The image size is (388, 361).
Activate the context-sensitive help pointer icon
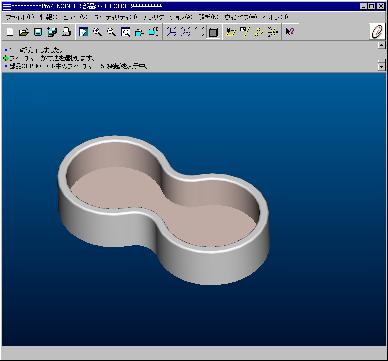pyautogui.click(x=290, y=32)
